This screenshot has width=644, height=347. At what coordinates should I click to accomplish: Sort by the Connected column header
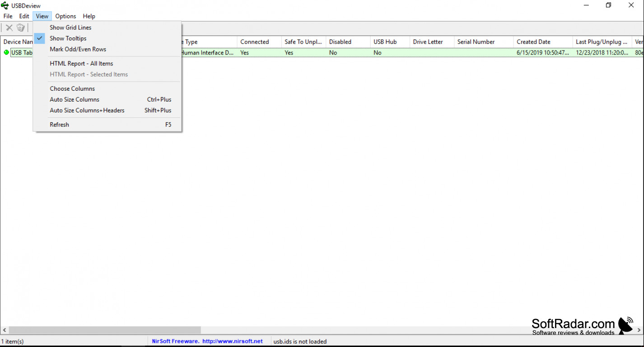259,42
